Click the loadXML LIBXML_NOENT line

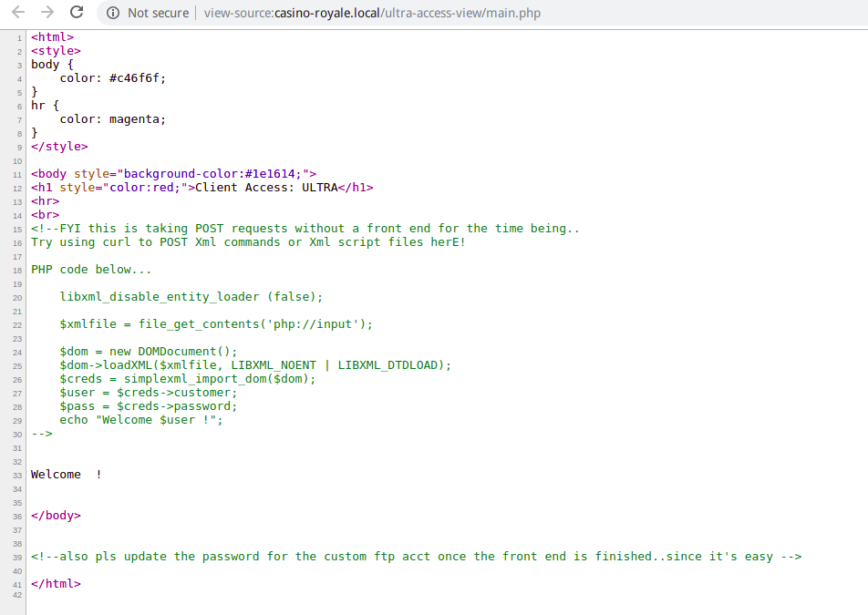[255, 365]
